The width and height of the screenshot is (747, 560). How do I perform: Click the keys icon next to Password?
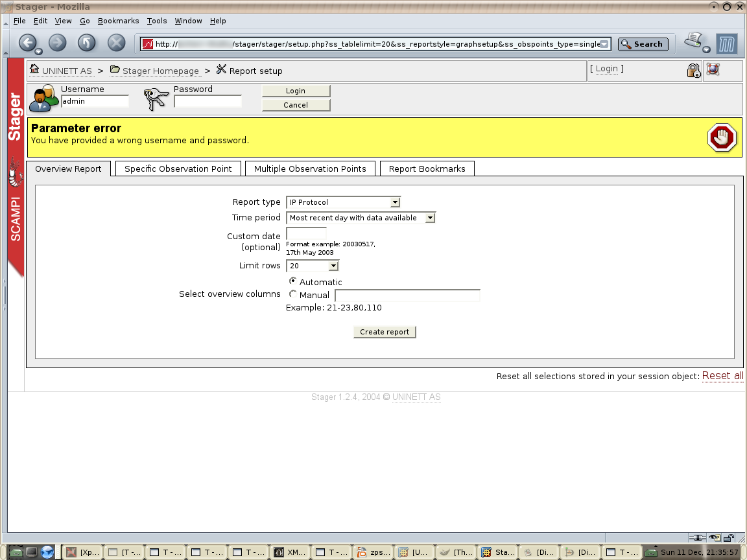tap(156, 99)
